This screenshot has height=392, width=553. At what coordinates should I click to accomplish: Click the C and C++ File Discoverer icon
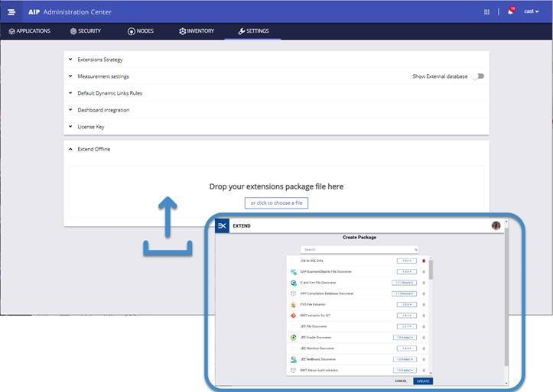(294, 283)
